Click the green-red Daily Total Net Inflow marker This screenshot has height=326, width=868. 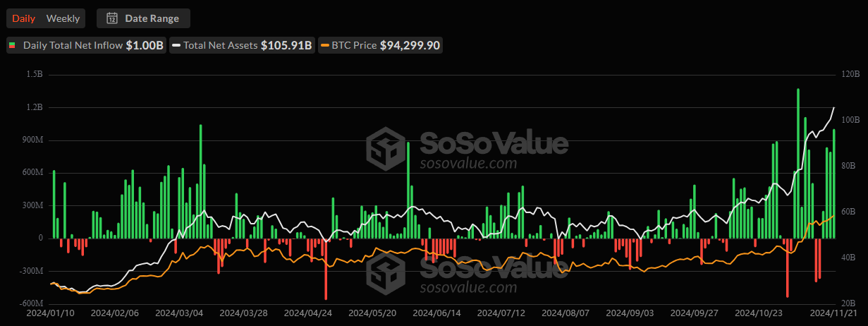point(12,45)
